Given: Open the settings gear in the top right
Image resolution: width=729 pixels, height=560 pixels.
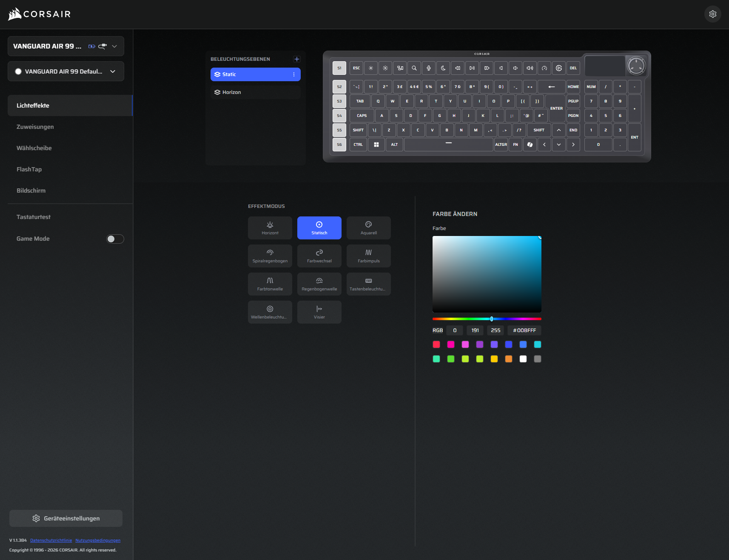Looking at the screenshot, I should [x=712, y=14].
